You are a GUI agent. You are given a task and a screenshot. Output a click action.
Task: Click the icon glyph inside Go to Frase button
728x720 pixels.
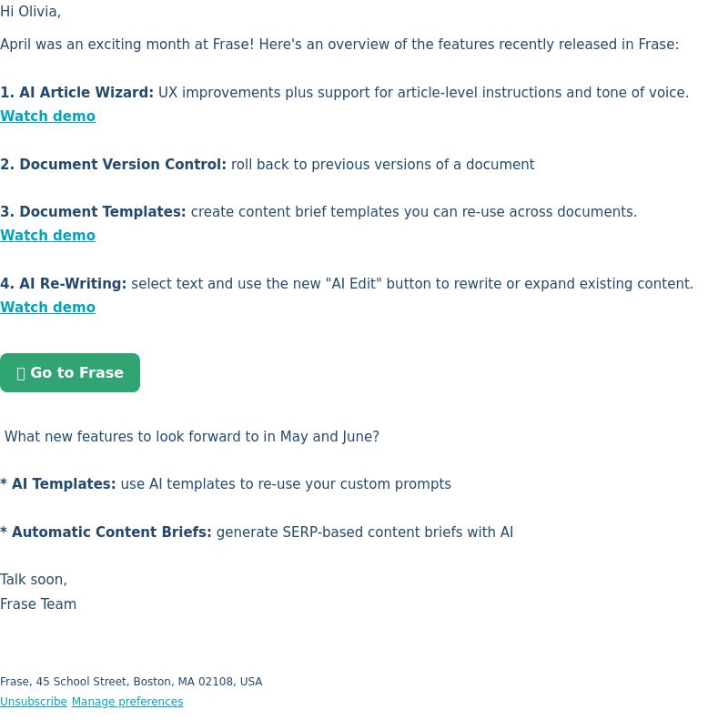20,373
